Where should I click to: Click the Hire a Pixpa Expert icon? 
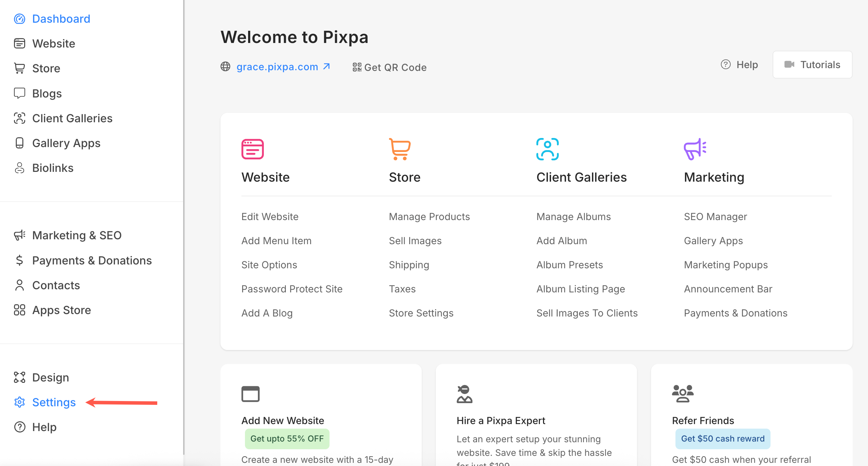point(464,394)
